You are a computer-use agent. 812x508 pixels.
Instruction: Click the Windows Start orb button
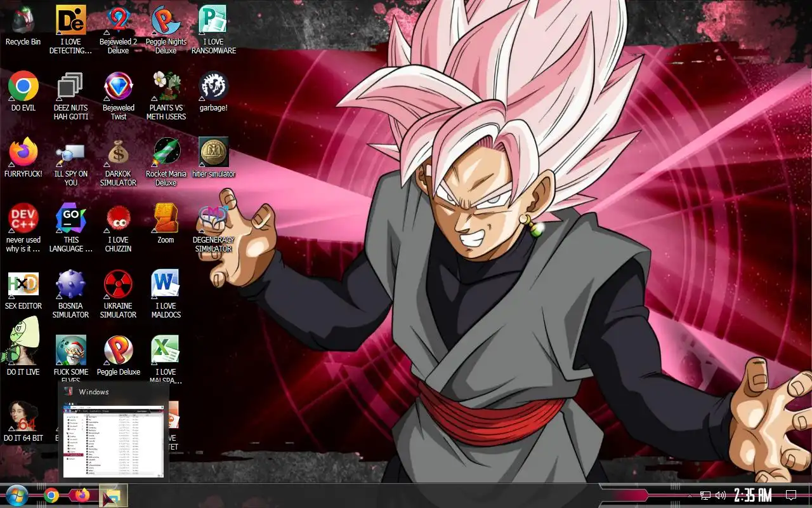pos(16,495)
